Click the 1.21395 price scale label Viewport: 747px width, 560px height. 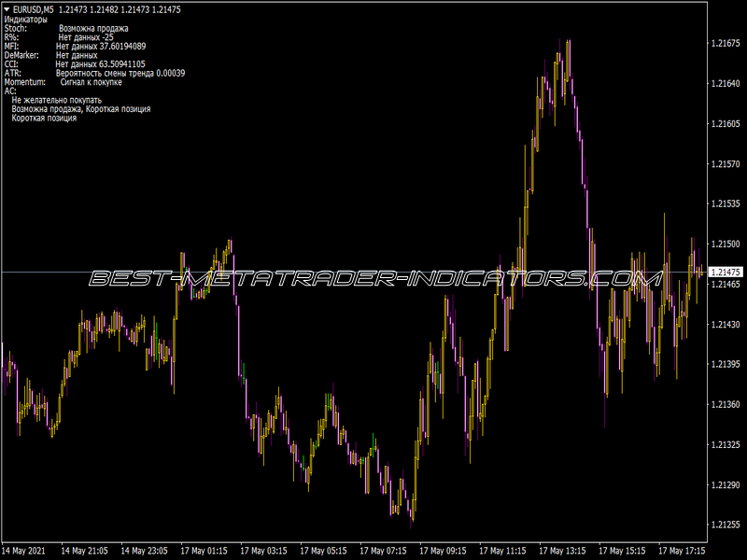pos(726,364)
